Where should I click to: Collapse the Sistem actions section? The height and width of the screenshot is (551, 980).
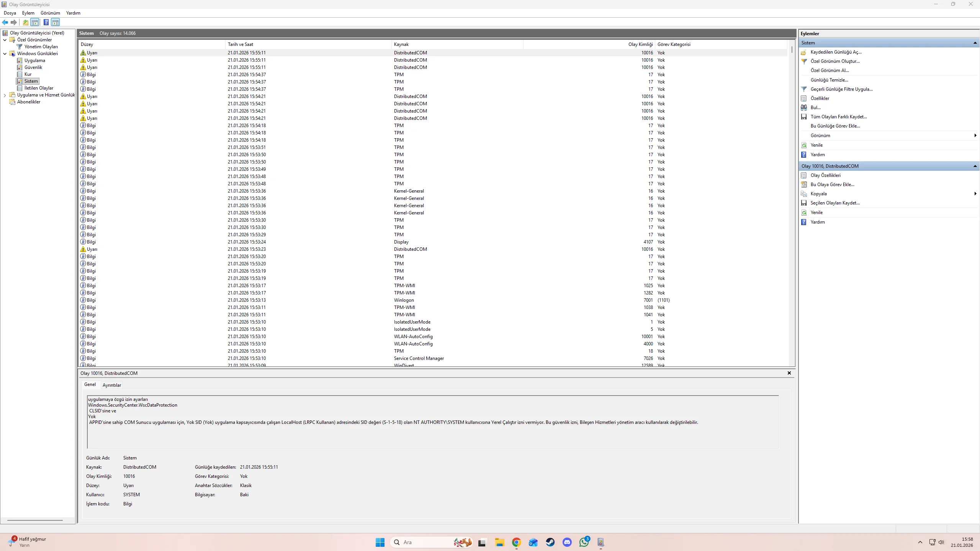coord(975,43)
